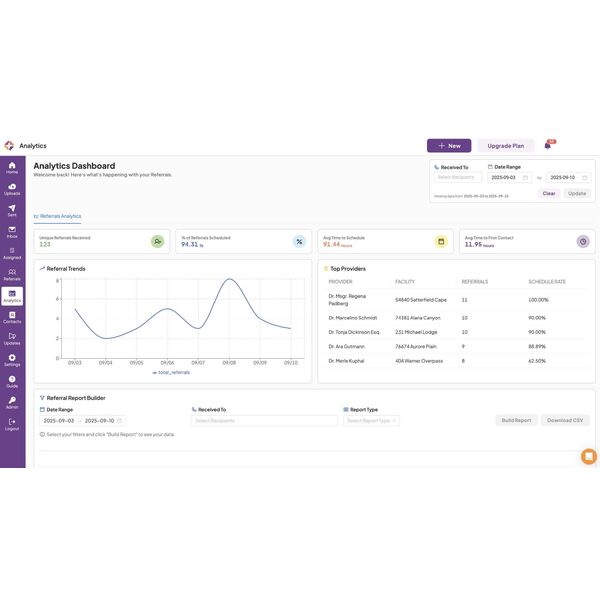Open Assigned in the sidebar

12,253
